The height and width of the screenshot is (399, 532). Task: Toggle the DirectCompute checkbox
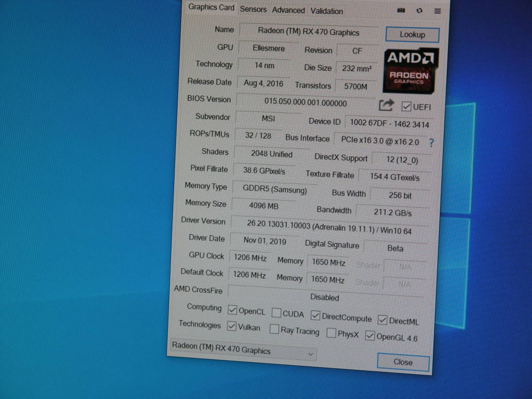316,316
